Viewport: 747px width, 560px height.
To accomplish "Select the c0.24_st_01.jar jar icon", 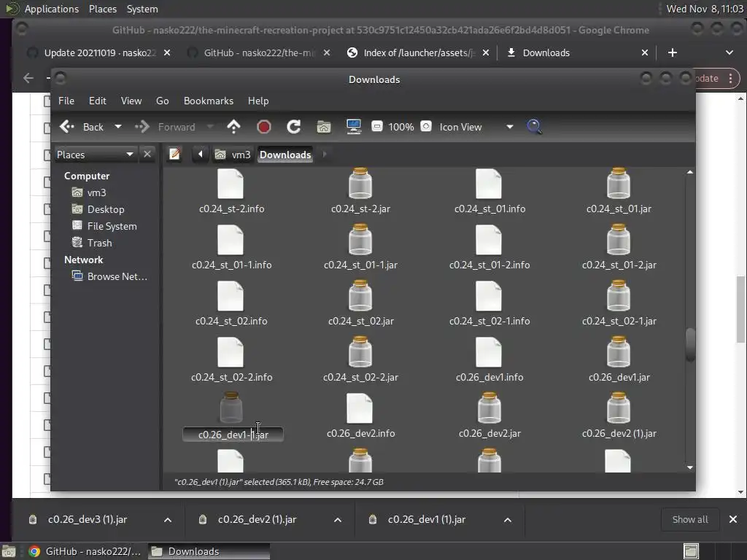I will [619, 183].
